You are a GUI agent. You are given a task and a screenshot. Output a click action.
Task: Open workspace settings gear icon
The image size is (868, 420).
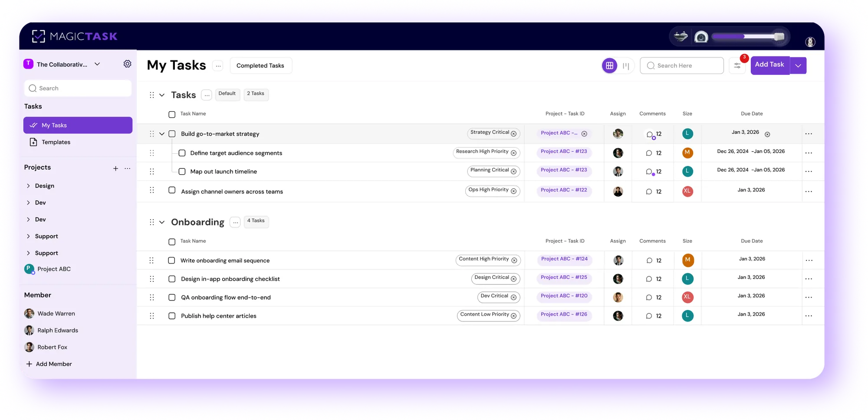pyautogui.click(x=127, y=64)
